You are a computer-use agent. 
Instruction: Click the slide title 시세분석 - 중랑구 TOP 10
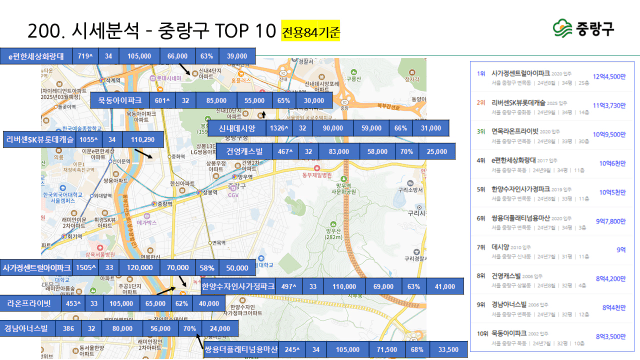point(152,31)
